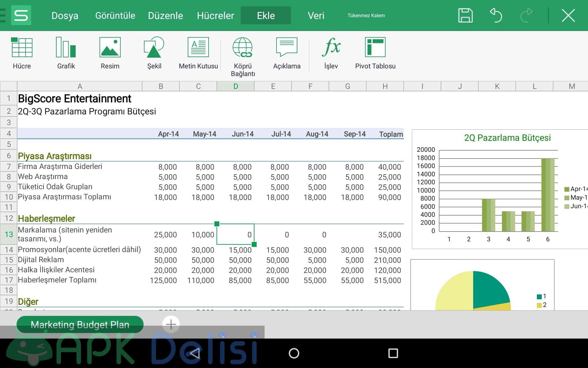588x368 pixels.
Task: Switch to the Düzenle tab
Action: 165,15
